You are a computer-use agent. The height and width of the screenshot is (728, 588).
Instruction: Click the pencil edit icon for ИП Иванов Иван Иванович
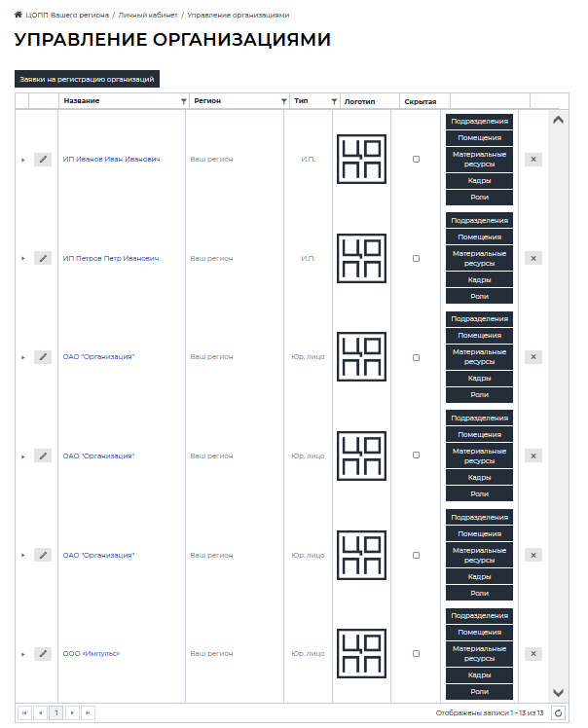43,160
